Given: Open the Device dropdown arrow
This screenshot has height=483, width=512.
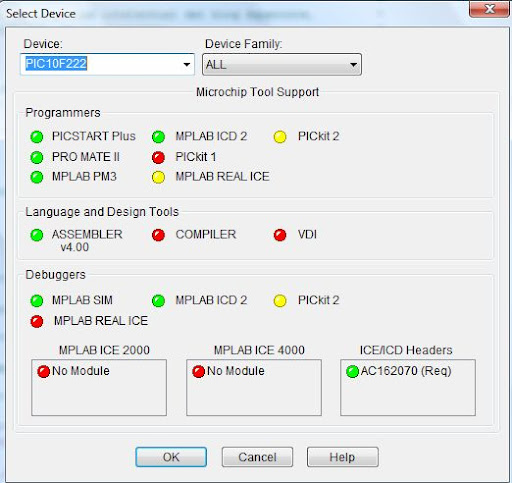Looking at the screenshot, I should [x=187, y=64].
